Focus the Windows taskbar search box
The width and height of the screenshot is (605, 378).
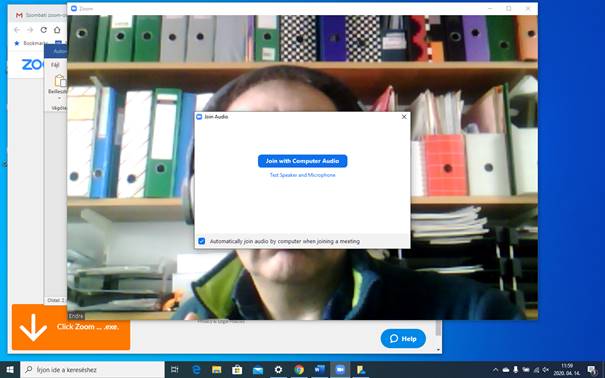(x=93, y=370)
